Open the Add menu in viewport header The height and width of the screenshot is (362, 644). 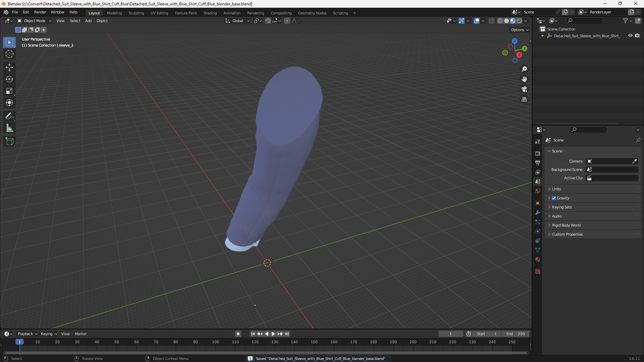click(x=88, y=21)
